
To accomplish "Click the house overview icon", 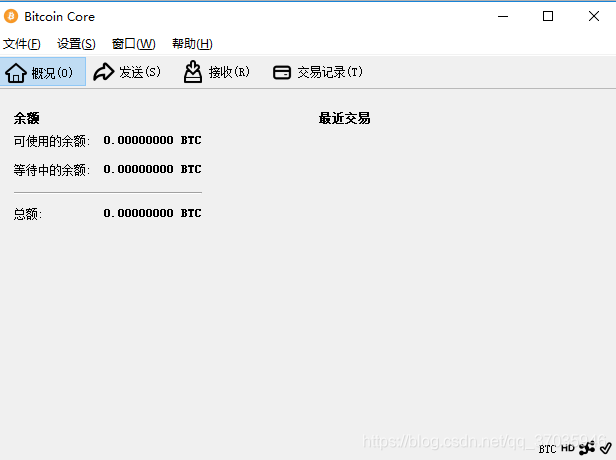I will tap(16, 73).
